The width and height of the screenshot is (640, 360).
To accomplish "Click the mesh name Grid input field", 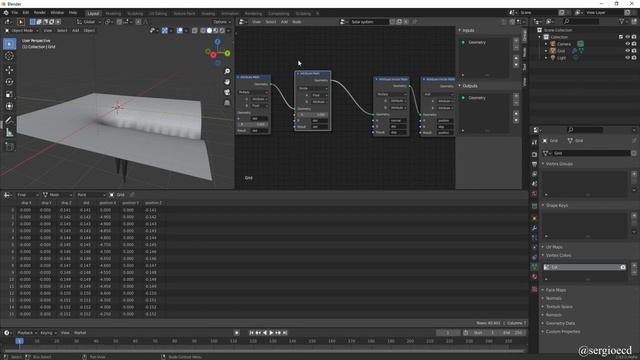I will [591, 153].
